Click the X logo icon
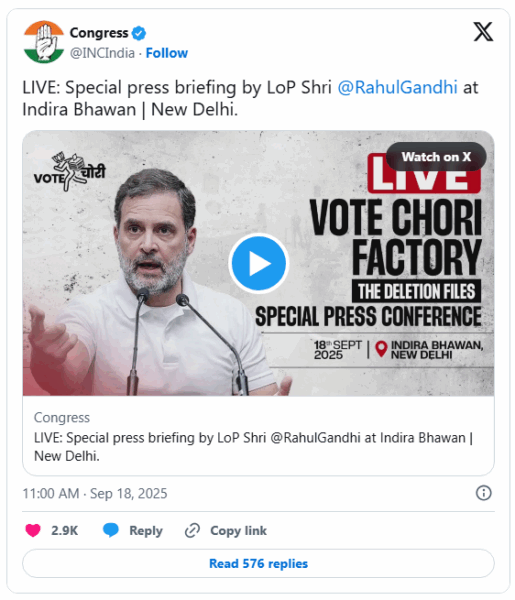 click(x=483, y=32)
